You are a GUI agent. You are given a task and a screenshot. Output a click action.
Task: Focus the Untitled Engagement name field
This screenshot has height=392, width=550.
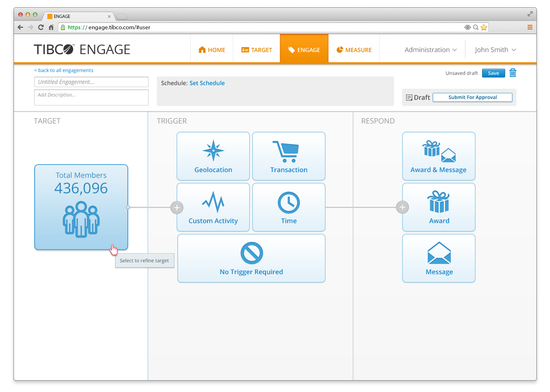(91, 82)
